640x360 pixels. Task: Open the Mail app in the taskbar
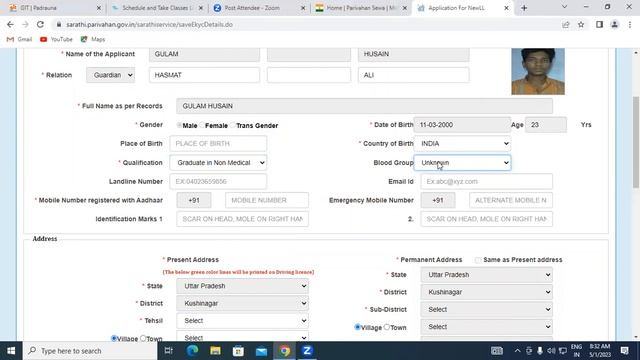pos(261,351)
